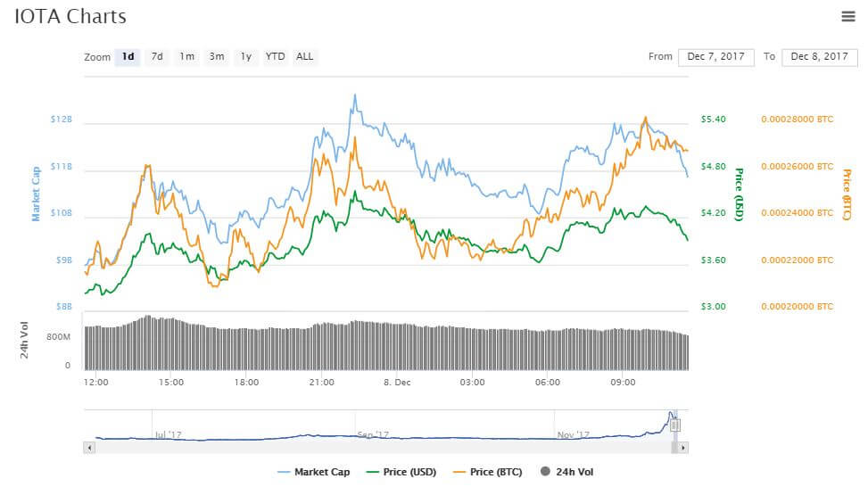Click the $3.00 price axis label

click(x=713, y=307)
